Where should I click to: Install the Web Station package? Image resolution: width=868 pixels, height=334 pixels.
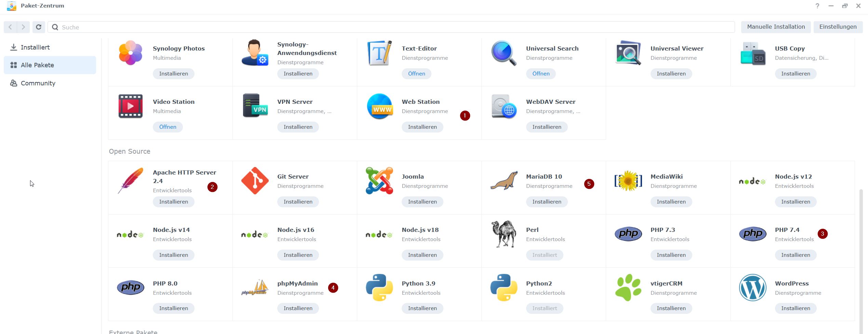coord(423,127)
